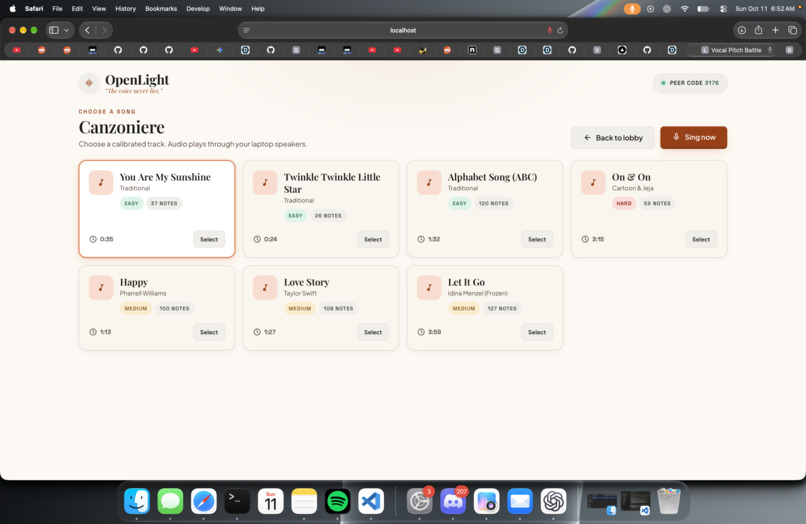Click the Let It Go music note icon
The width and height of the screenshot is (806, 524).
point(429,287)
